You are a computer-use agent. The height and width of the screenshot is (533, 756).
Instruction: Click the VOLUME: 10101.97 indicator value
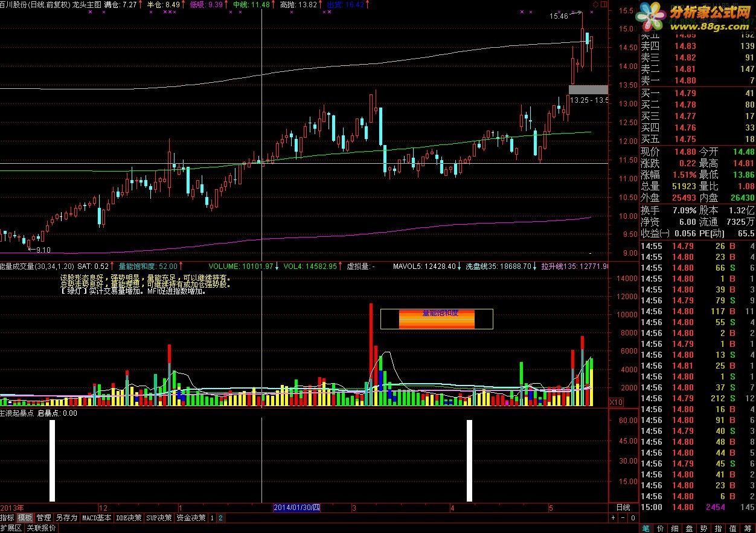tap(242, 266)
